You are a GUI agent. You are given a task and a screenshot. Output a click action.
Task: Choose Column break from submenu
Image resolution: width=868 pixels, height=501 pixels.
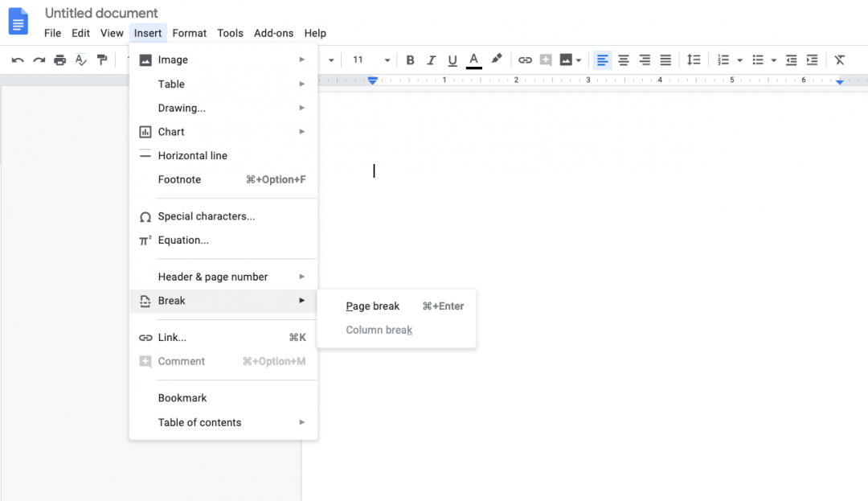(396, 330)
